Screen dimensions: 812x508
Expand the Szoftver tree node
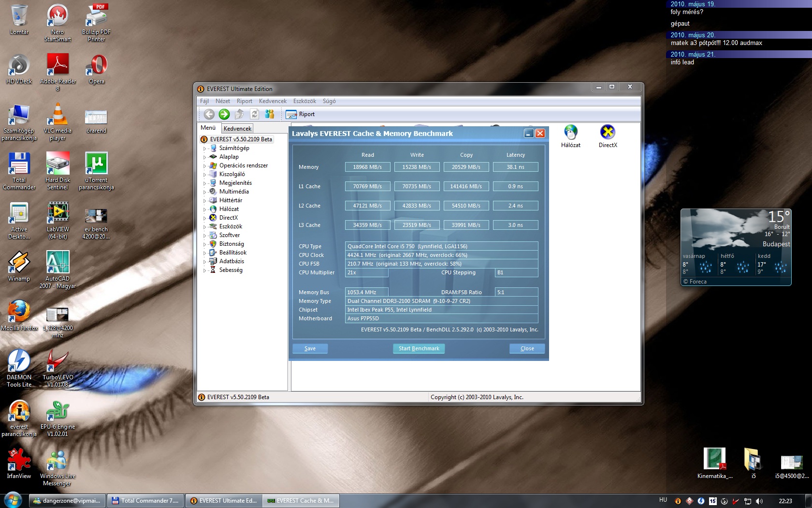[204, 236]
